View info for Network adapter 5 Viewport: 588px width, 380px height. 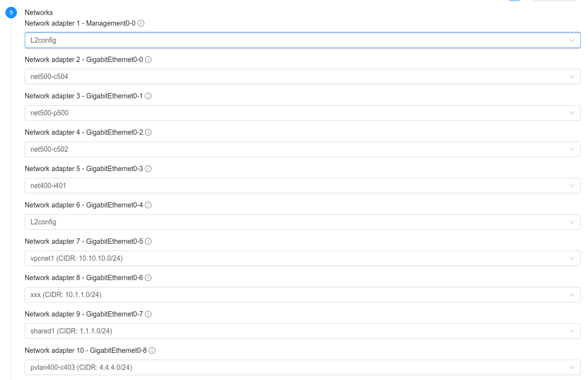(148, 168)
